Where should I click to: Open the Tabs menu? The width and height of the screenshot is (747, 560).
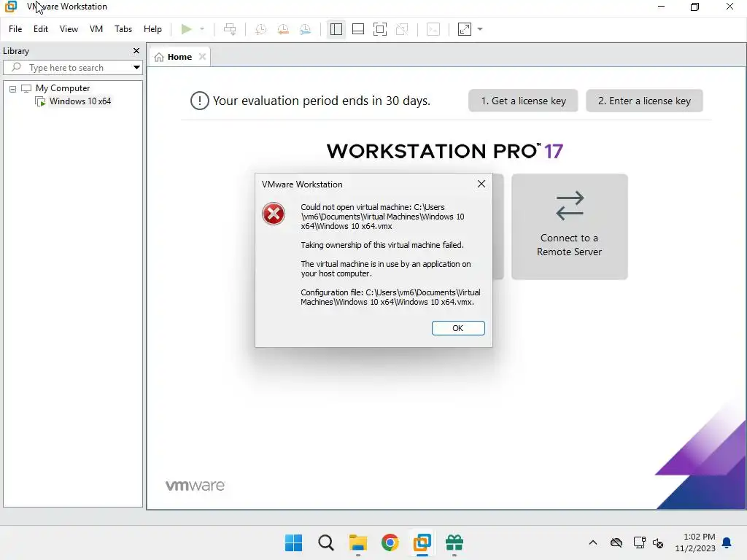click(123, 29)
